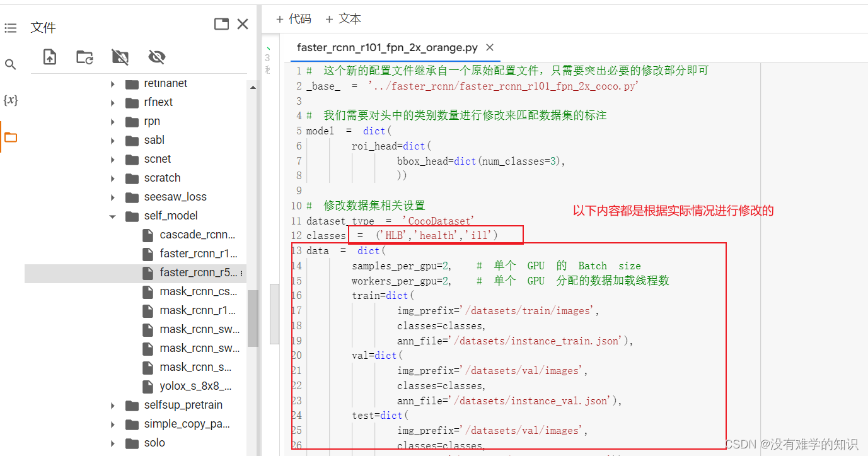Click the file icon beside yolox_s_8x8_...
Screen dimensions: 868x456
[148, 387]
